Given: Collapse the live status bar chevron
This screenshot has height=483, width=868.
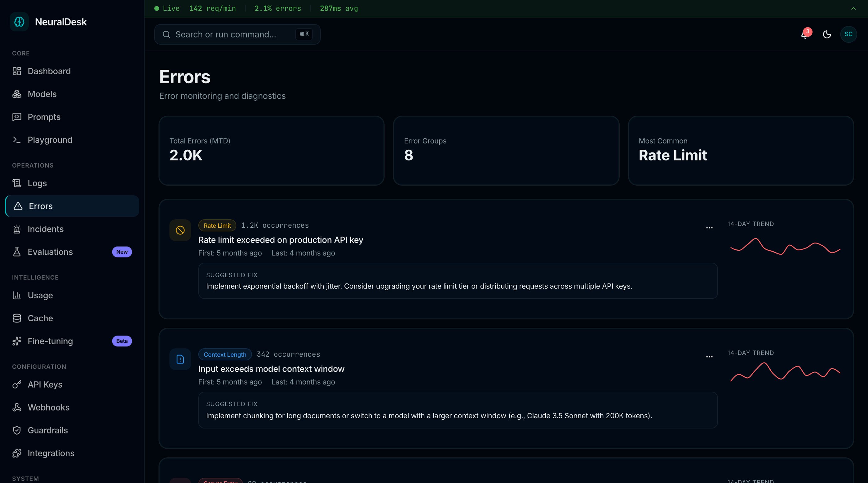Looking at the screenshot, I should pyautogui.click(x=853, y=8).
